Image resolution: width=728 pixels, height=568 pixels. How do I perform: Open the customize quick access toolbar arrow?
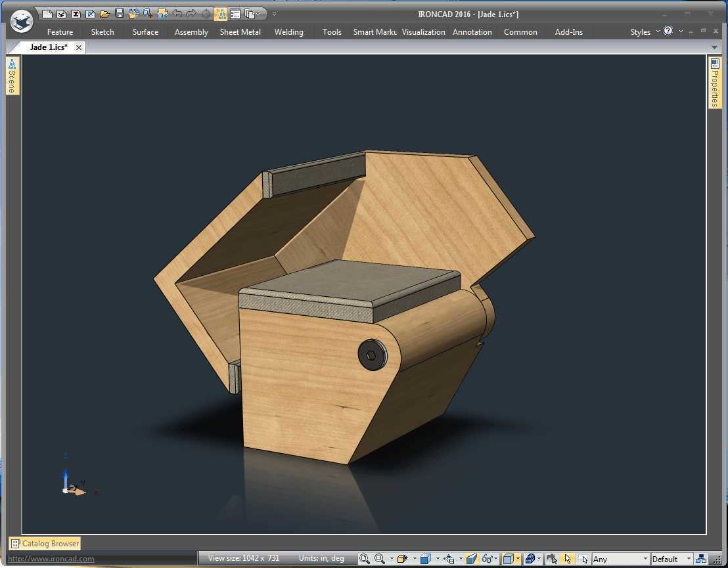coord(275,14)
